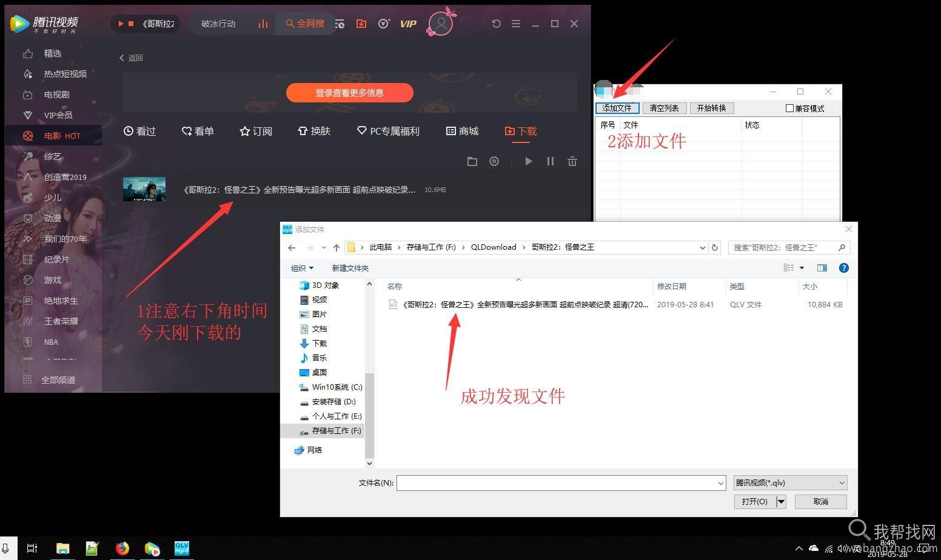Click the stop square next to 《哥斯拉2
The width and height of the screenshot is (941, 560).
pos(131,24)
